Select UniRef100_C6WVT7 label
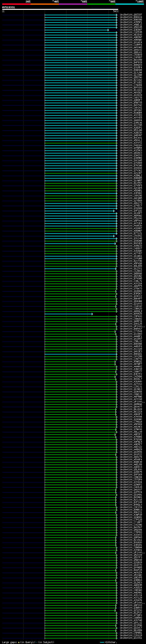Viewport: 146px width, 644px height. [131, 372]
